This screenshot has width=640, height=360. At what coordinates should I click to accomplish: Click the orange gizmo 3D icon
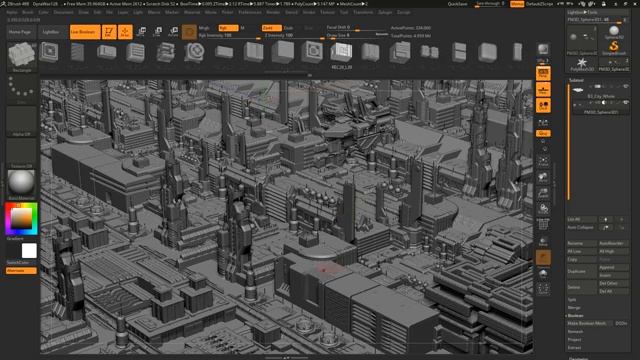point(189,32)
